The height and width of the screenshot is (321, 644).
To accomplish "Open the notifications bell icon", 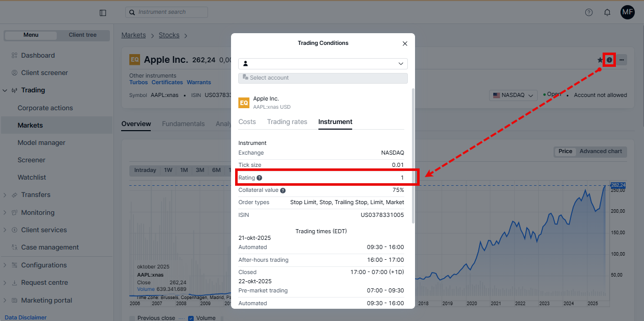I will point(607,12).
